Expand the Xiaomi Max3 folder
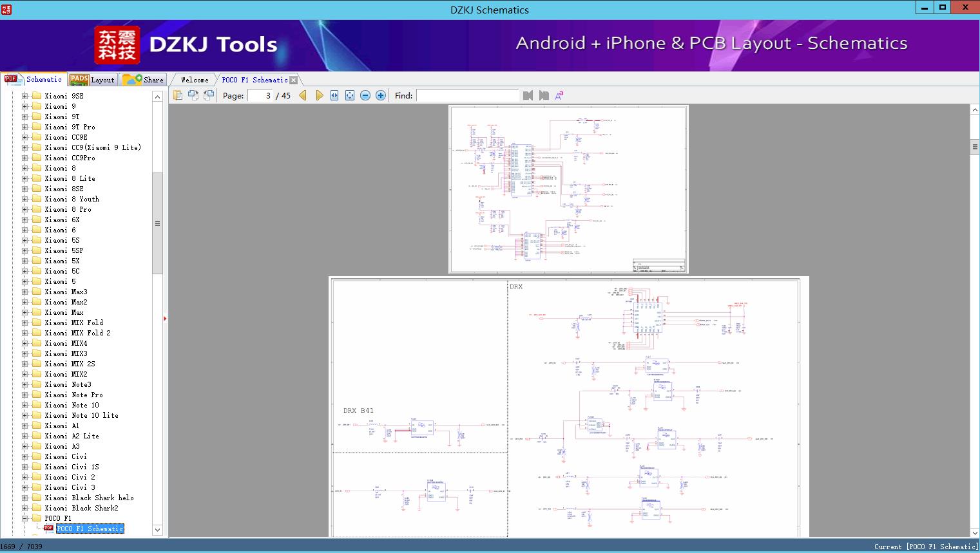Viewport: 980px width, 553px height. click(24, 292)
